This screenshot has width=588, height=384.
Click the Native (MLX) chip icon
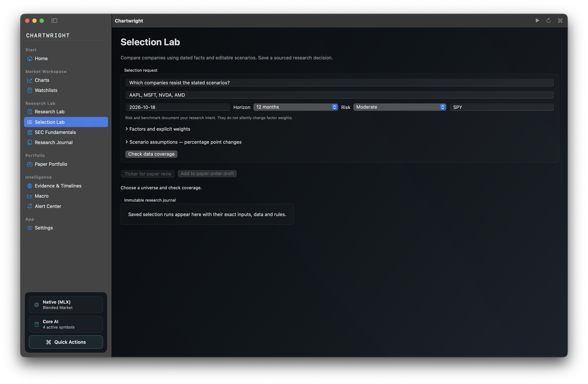tap(37, 305)
